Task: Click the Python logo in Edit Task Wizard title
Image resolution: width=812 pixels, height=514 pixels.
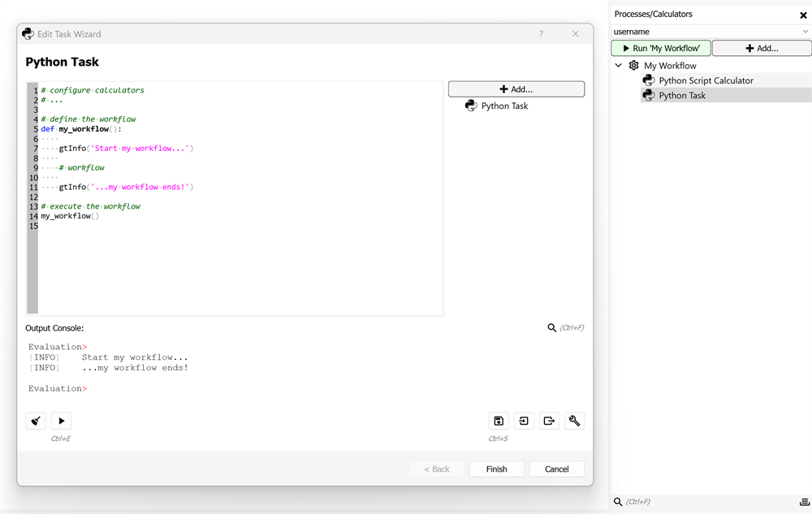Action: coord(28,34)
